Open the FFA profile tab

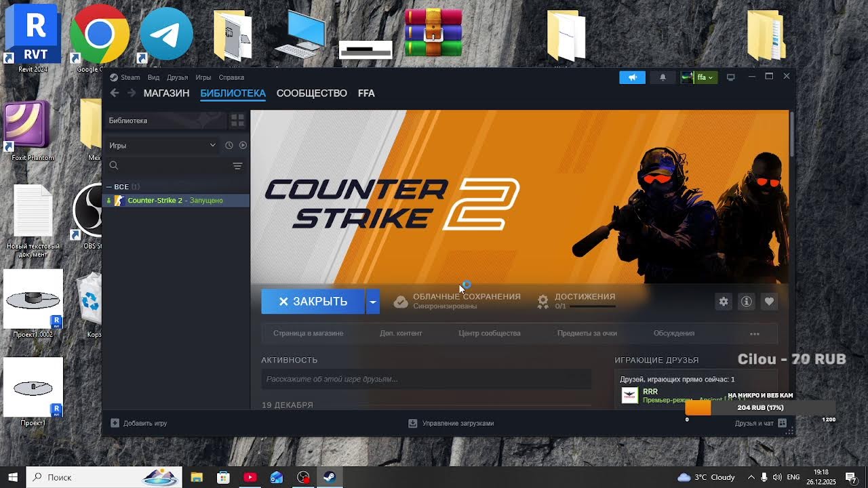point(366,93)
